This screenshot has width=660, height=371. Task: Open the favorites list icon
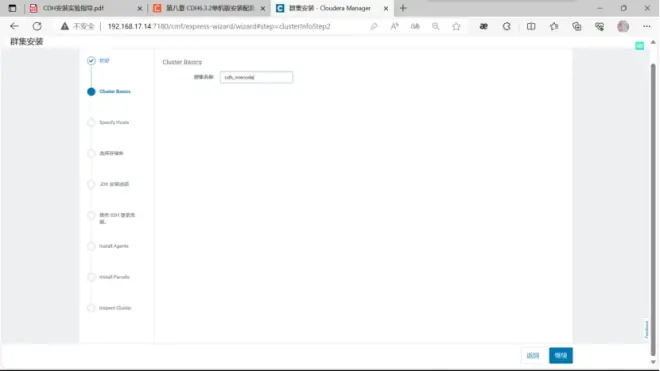point(554,26)
